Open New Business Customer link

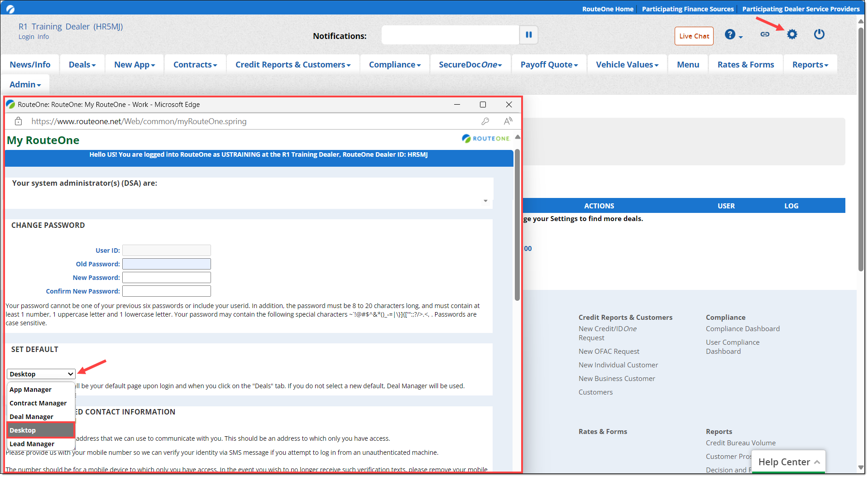click(x=617, y=379)
